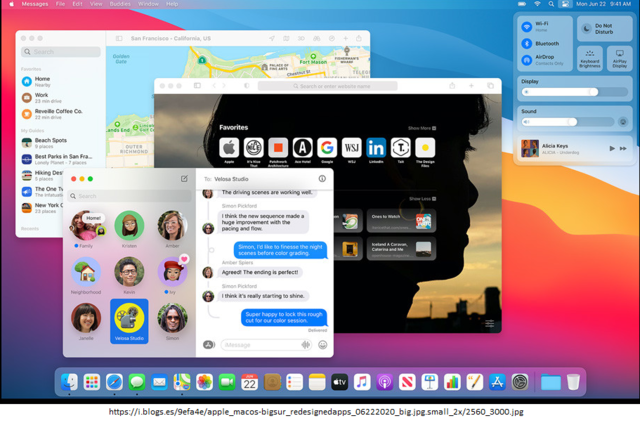Open Buddies menu
This screenshot has height=423, width=640.
pyautogui.click(x=120, y=4)
